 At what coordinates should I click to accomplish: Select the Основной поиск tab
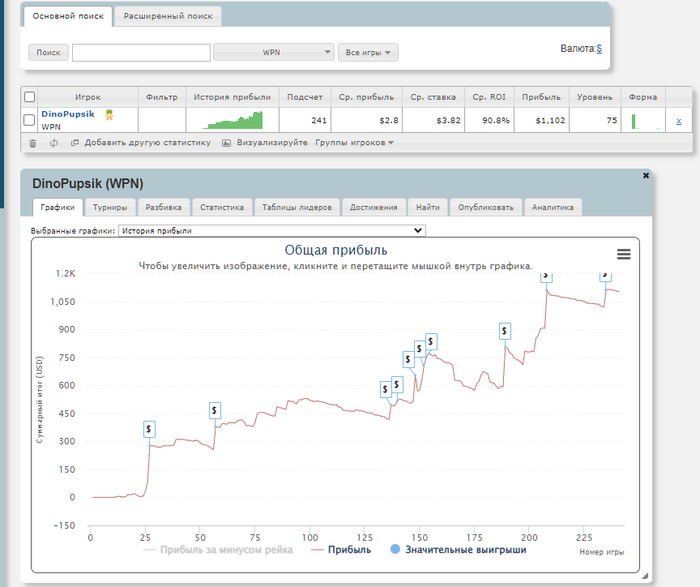[68, 16]
